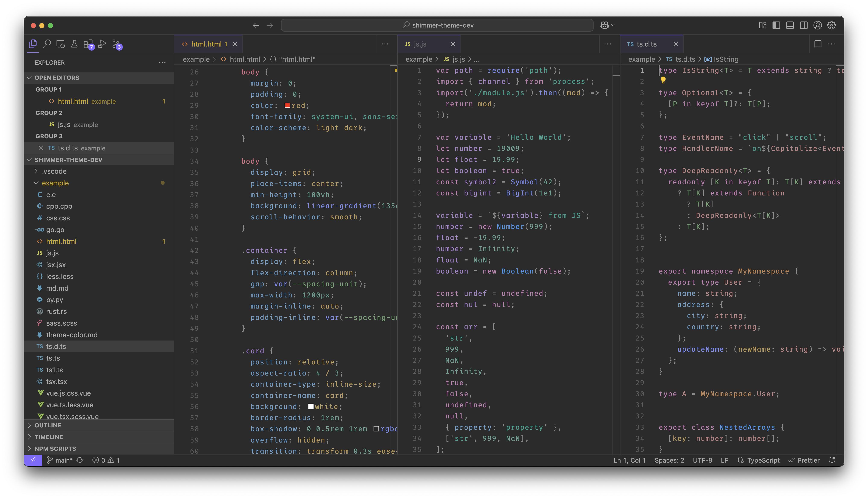Toggle the primary side bar visibility
This screenshot has height=498, width=868.
point(776,25)
